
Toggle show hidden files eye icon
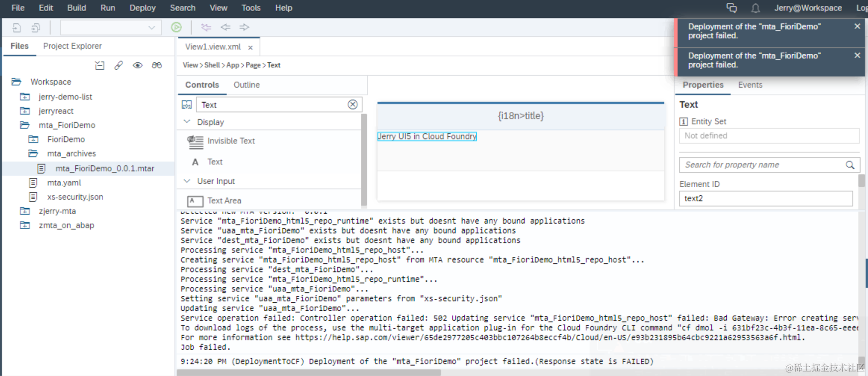pyautogui.click(x=138, y=65)
